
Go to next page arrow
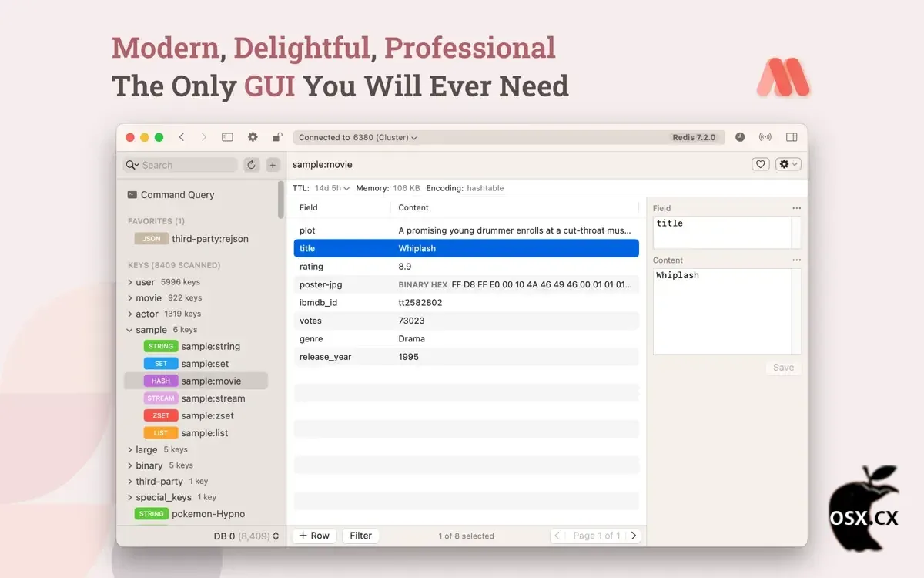click(634, 536)
